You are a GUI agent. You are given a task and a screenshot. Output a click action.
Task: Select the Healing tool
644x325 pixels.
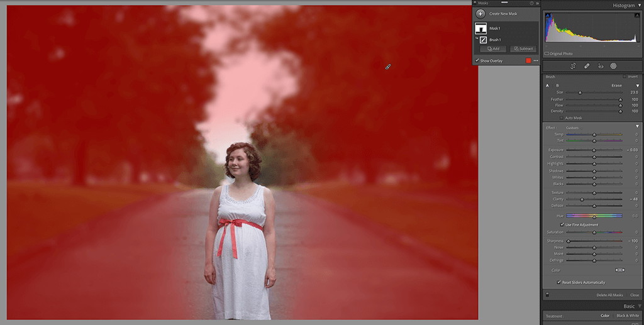pyautogui.click(x=587, y=66)
